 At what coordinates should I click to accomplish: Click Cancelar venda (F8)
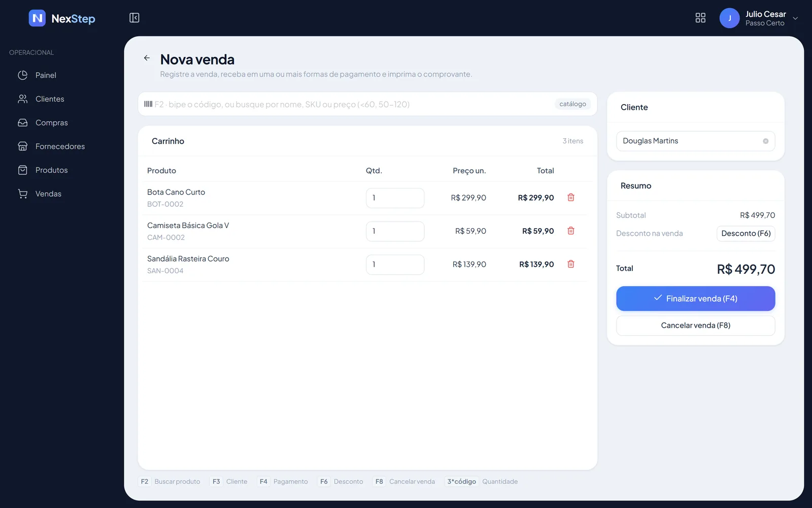695,326
